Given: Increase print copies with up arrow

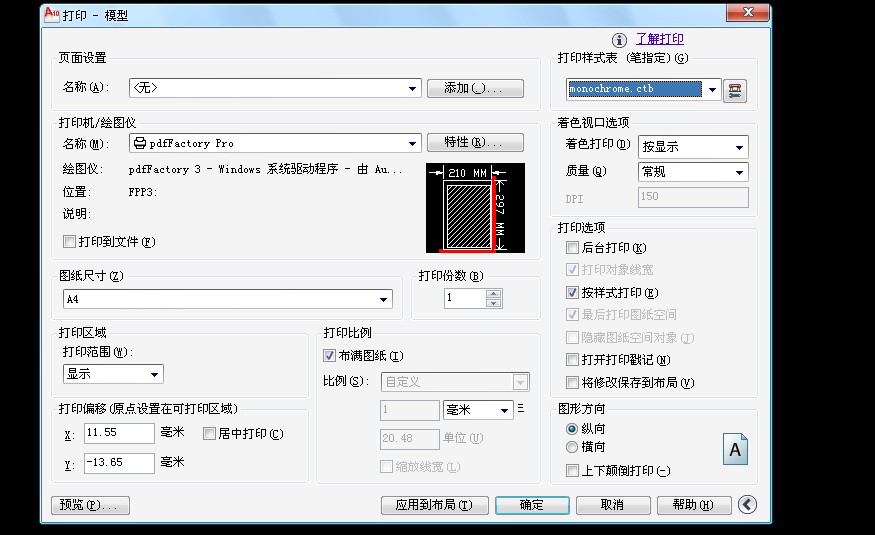Looking at the screenshot, I should (492, 294).
